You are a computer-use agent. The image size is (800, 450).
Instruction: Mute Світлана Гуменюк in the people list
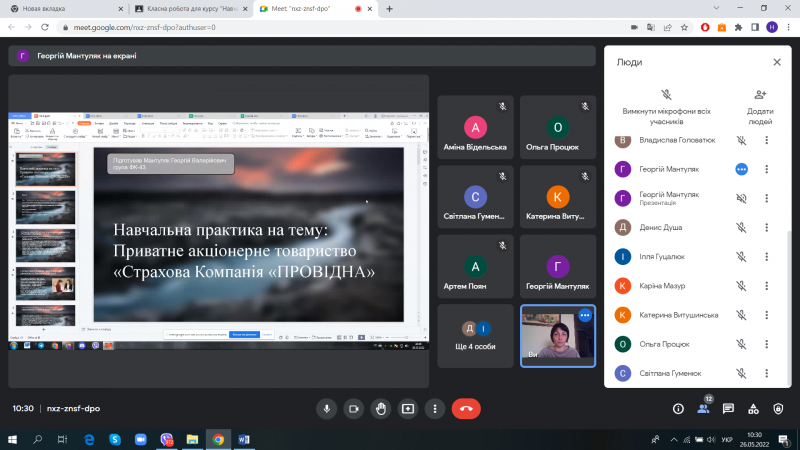click(x=741, y=373)
